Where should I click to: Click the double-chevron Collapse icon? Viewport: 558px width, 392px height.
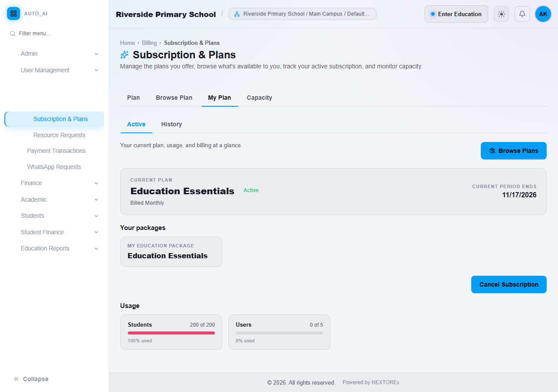click(x=16, y=379)
